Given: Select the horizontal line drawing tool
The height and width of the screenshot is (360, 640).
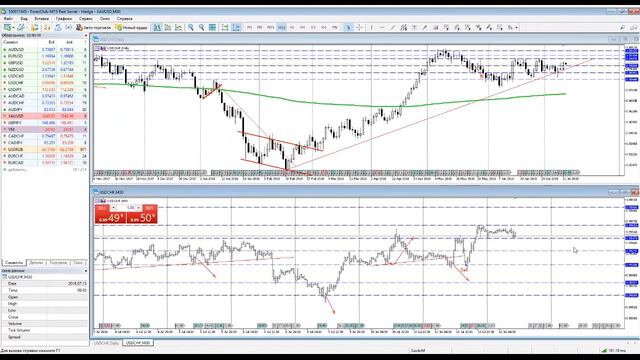Looking at the screenshot, I should (382, 27).
